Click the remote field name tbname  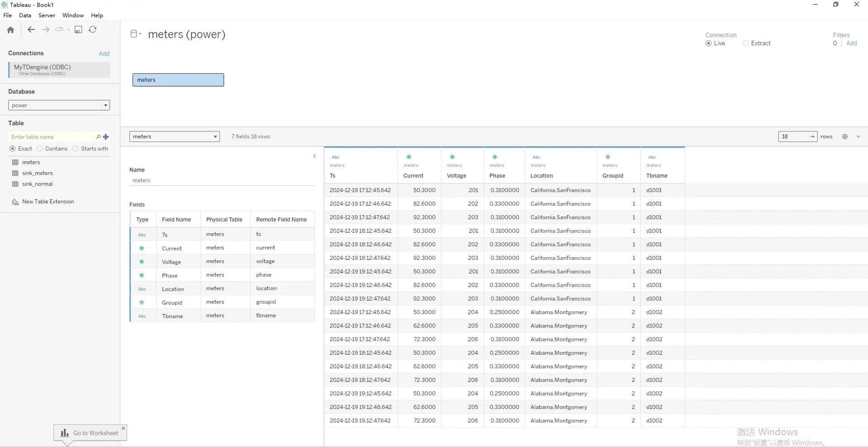(266, 315)
